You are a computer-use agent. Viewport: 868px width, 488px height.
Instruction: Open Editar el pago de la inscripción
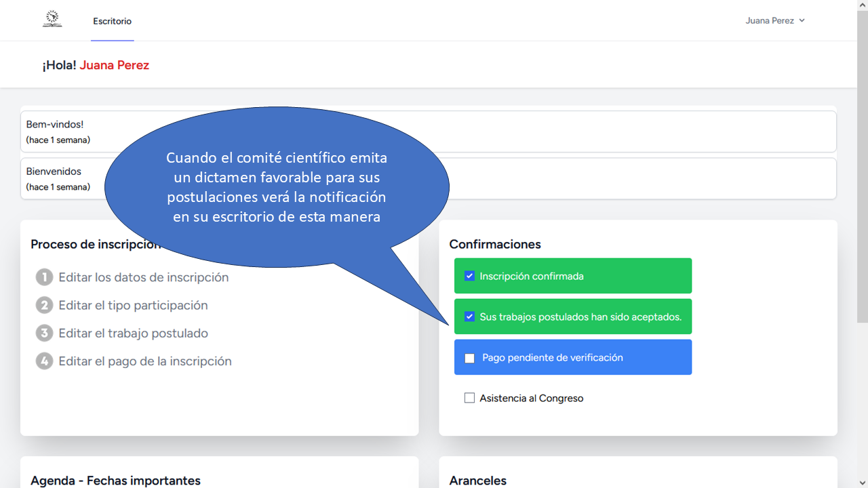[145, 361]
